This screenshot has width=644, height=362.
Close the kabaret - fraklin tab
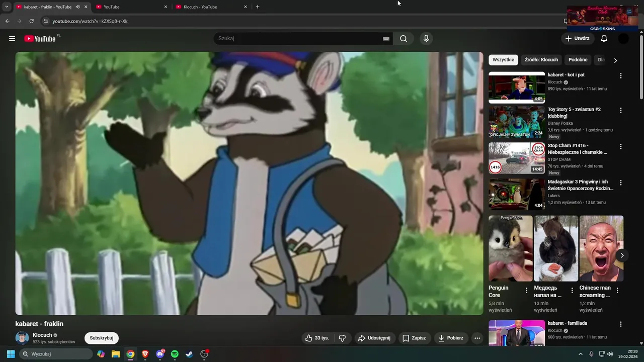(x=86, y=7)
